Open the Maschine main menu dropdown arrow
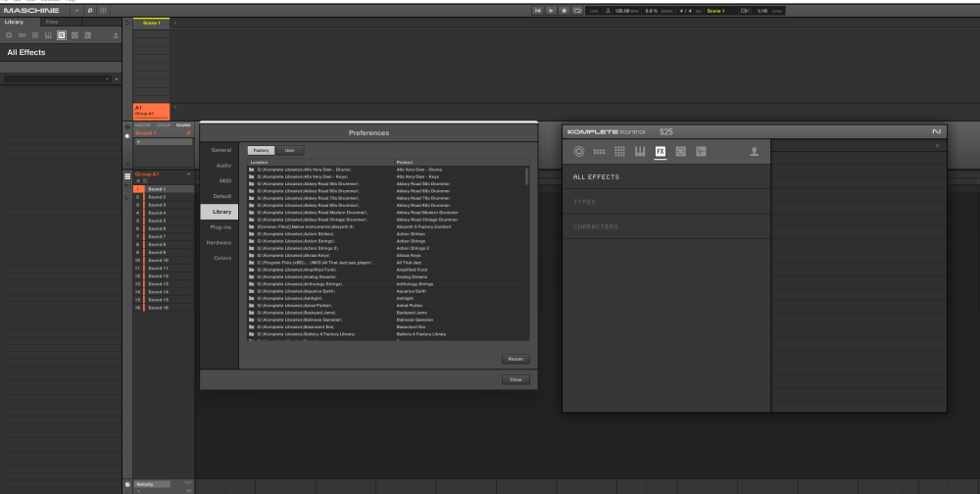980x494 pixels. point(76,11)
